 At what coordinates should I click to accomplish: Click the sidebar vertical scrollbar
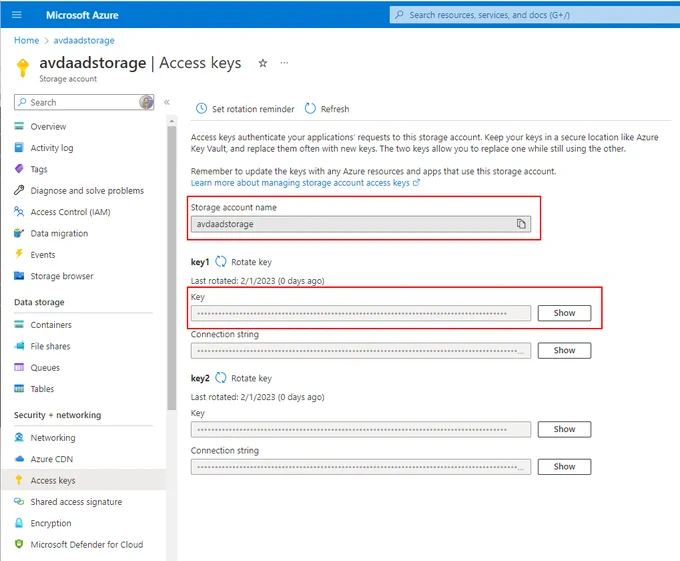(172, 268)
